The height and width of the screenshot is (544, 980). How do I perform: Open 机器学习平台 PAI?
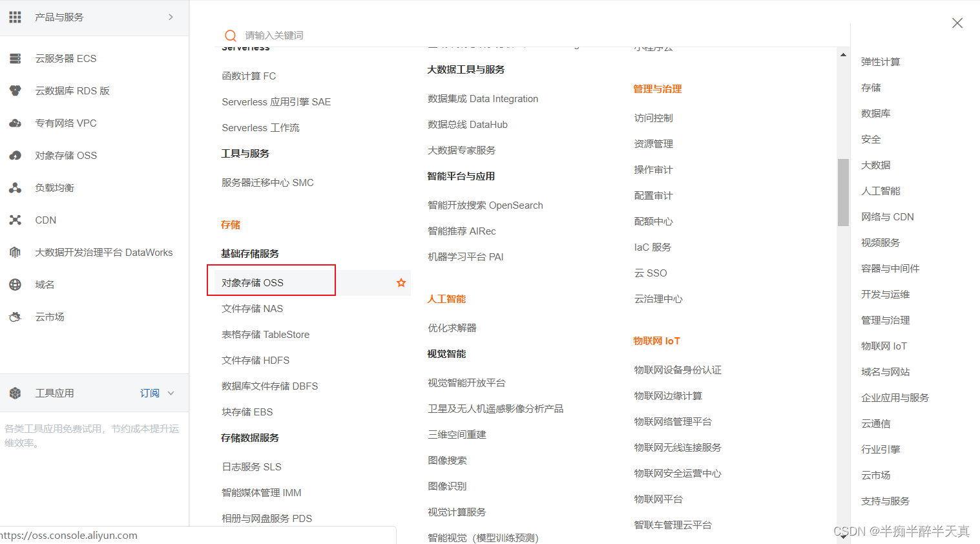pyautogui.click(x=466, y=256)
